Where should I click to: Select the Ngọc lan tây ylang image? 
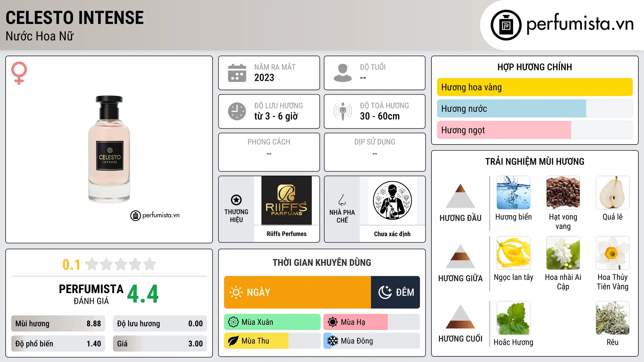pos(514,253)
